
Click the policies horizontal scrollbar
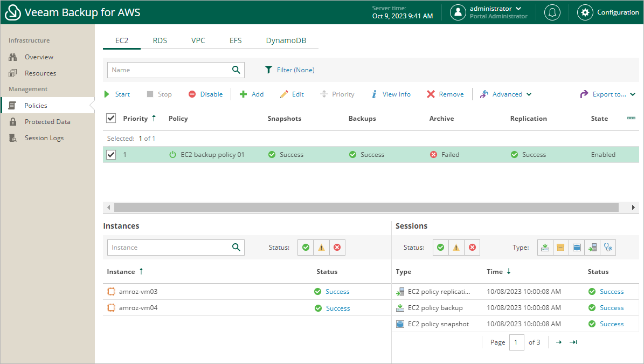[366, 208]
